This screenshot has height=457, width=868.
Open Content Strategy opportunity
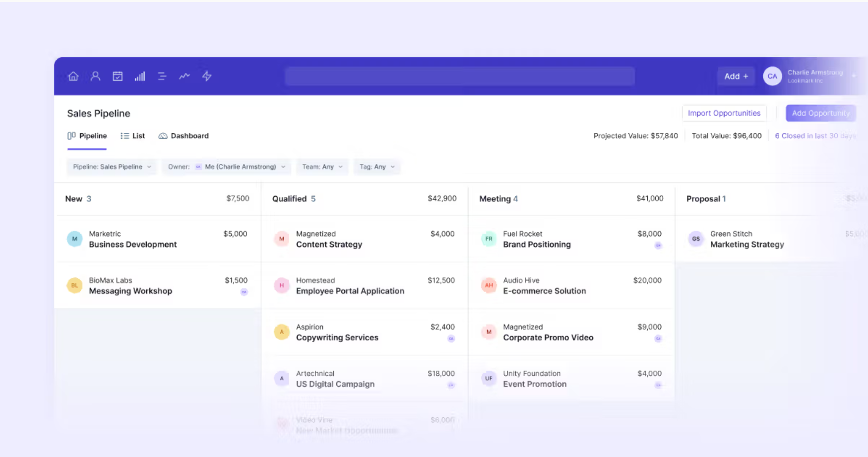pyautogui.click(x=329, y=244)
